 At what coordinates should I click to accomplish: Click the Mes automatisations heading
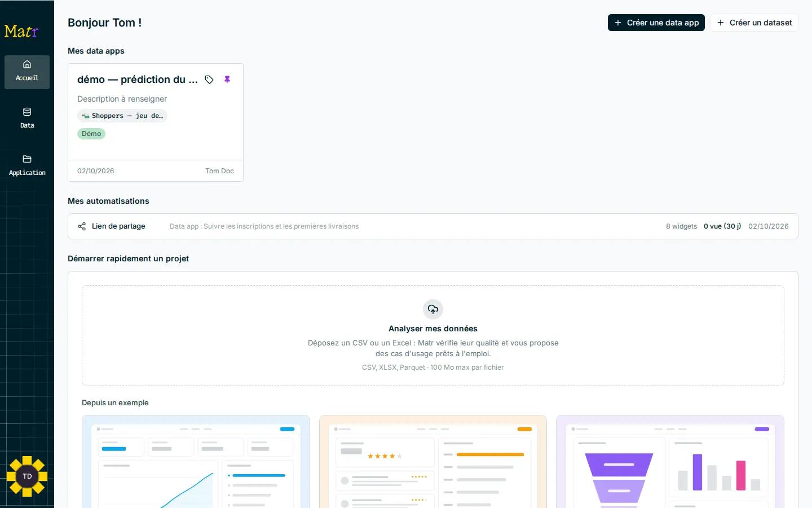108,201
